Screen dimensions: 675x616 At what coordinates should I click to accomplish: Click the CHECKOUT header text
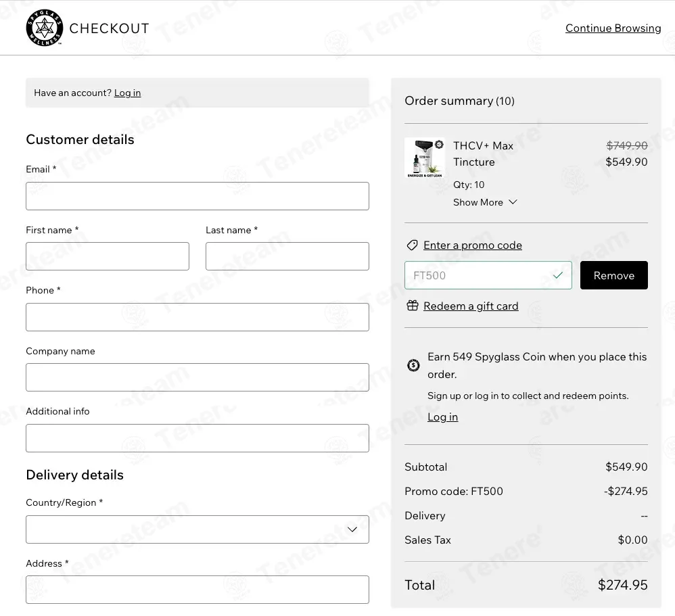click(x=109, y=28)
